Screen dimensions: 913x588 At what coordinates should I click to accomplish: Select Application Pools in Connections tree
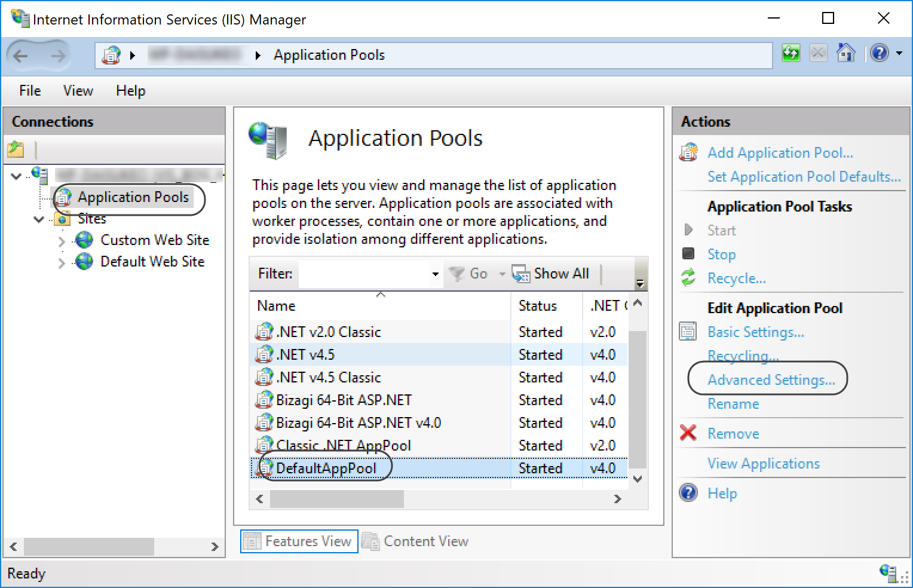coord(133,197)
